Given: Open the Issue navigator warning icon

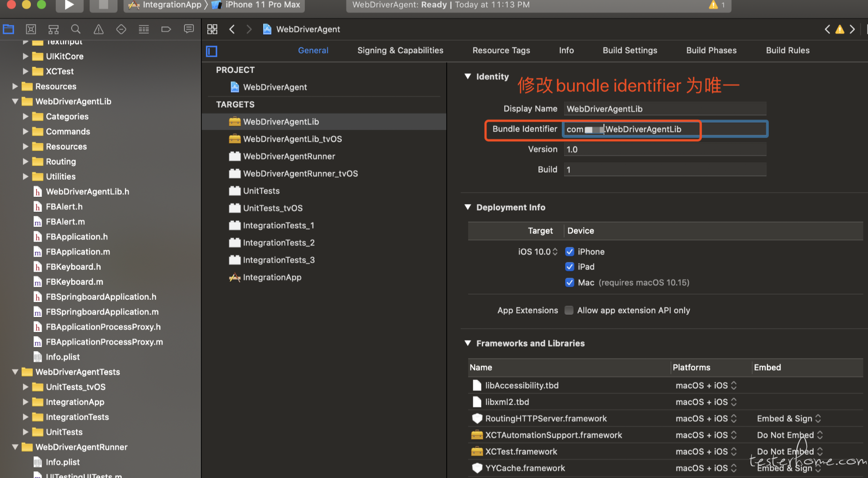Looking at the screenshot, I should click(x=98, y=29).
